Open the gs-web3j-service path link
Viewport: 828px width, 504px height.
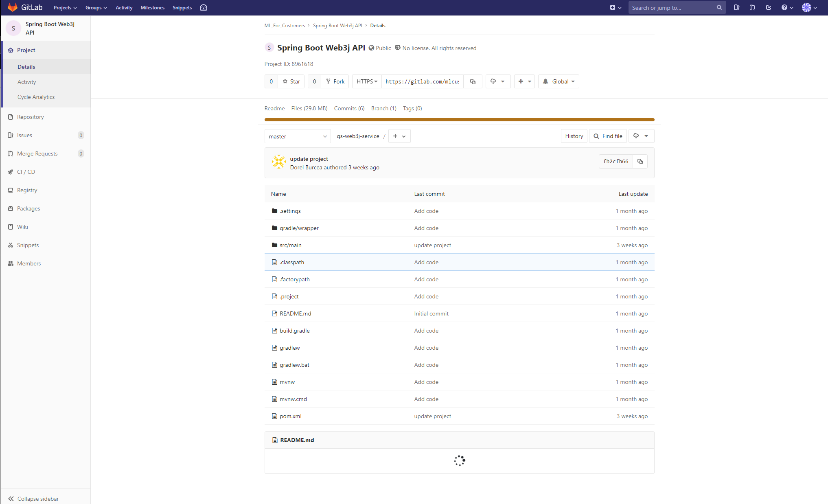click(x=358, y=136)
